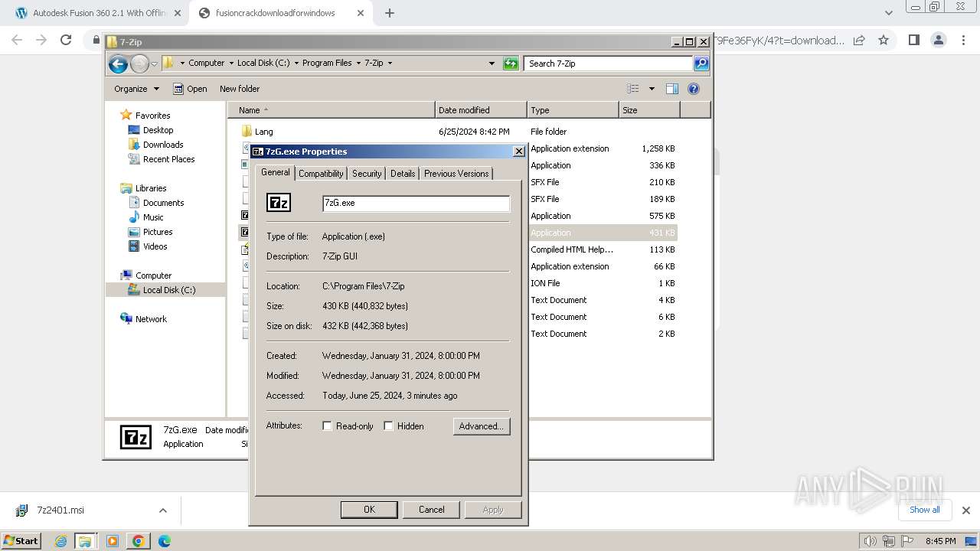The image size is (980, 551).
Task: Click the Search 7-Zip box
Action: pos(609,64)
